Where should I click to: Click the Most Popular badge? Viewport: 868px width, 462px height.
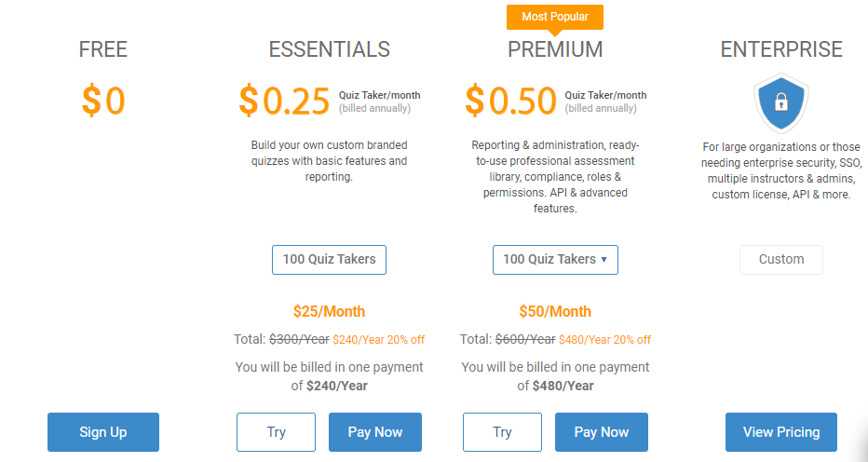(555, 17)
